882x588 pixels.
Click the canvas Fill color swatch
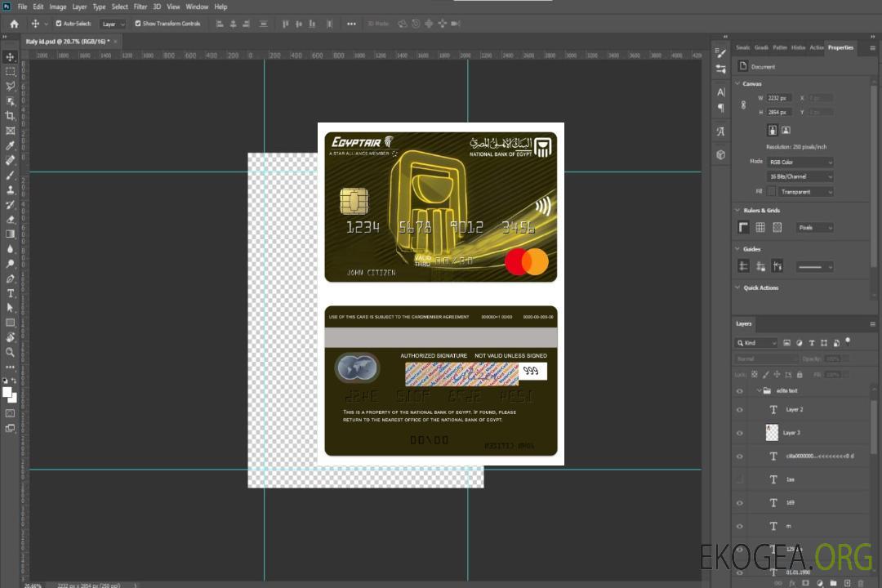[x=771, y=192]
